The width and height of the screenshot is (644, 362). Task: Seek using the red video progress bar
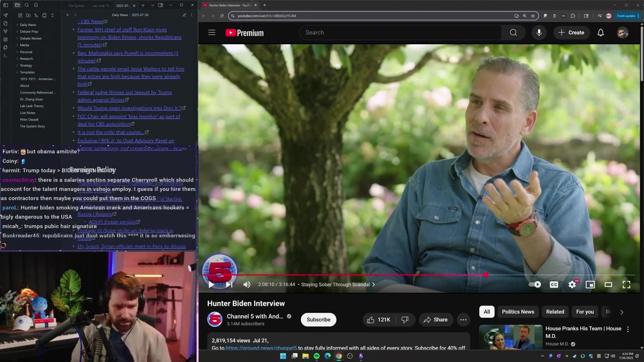click(x=421, y=275)
